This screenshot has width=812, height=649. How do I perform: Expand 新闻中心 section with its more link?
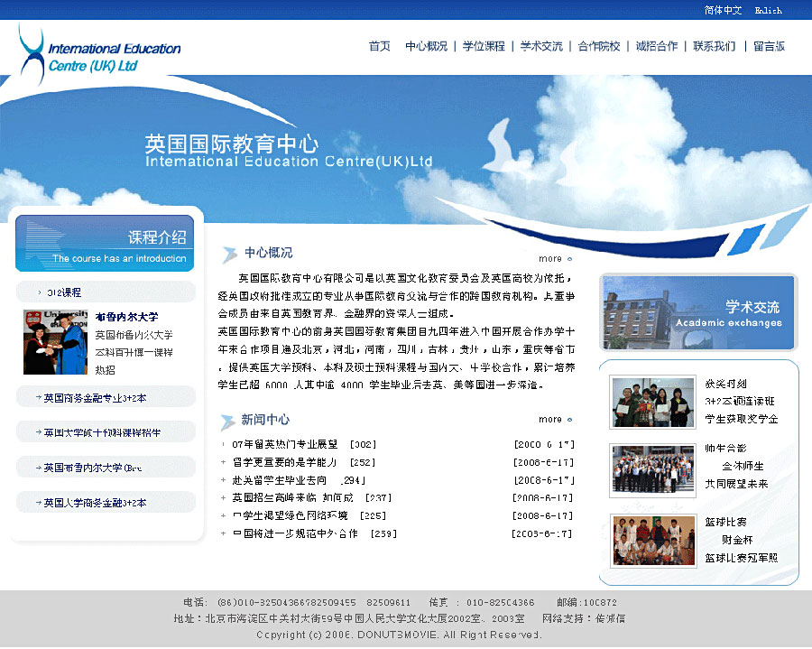coord(554,420)
